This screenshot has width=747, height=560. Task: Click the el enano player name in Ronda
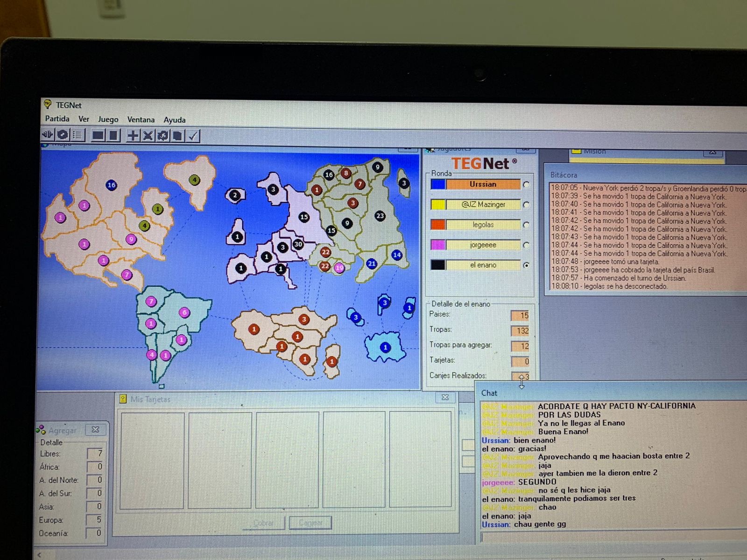[x=483, y=265]
